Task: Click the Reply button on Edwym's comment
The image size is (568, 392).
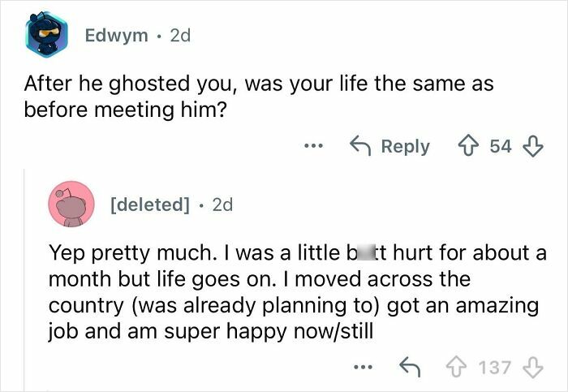Action: point(389,146)
